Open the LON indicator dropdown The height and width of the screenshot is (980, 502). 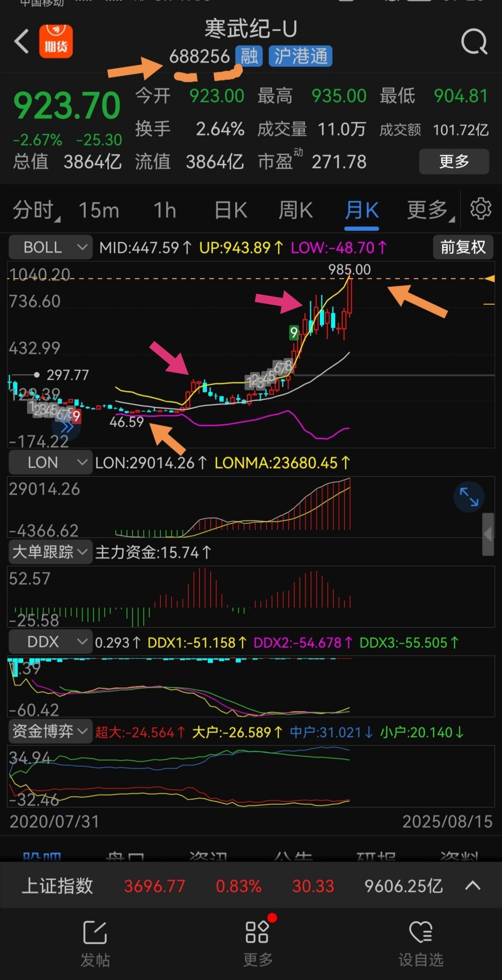(x=50, y=462)
